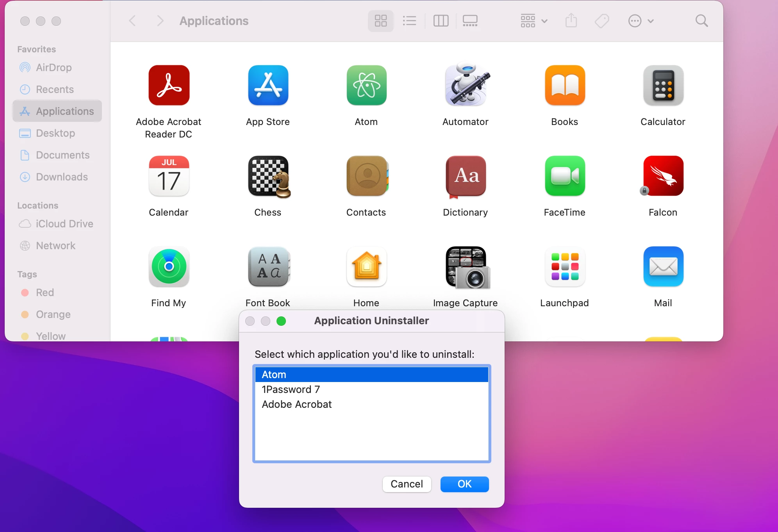Open AirDrop in the Finder sidebar
This screenshot has height=532, width=778.
click(x=57, y=68)
